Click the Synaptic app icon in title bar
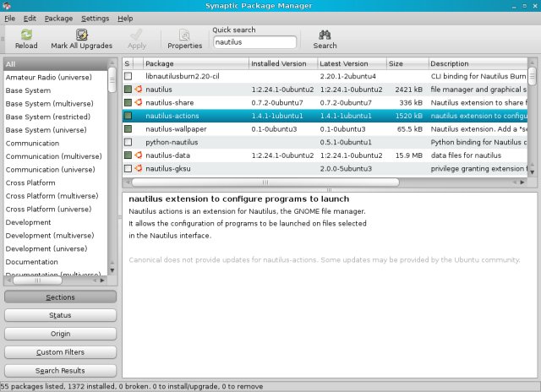Screen dimensions: 541x392 (7, 6)
